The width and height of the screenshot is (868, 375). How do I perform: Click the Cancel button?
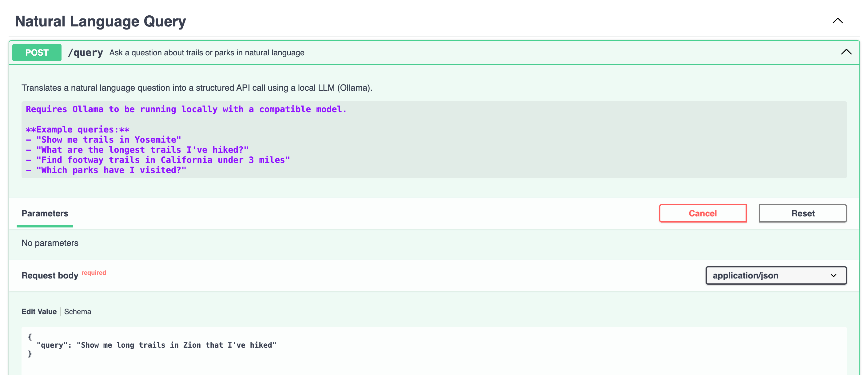[703, 213]
